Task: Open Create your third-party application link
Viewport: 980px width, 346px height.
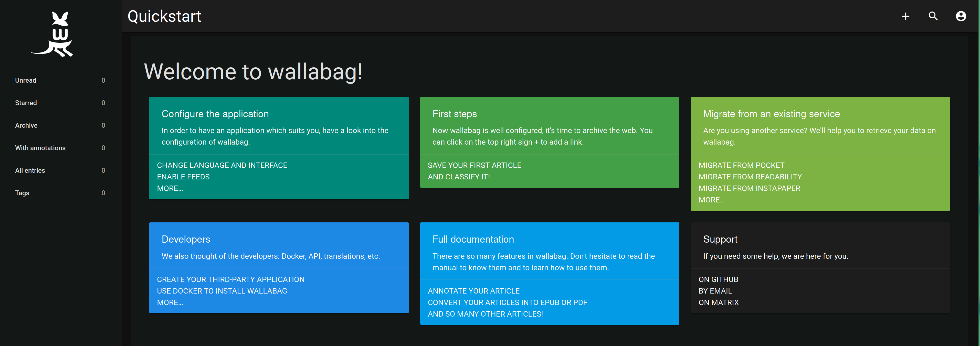Action: coord(230,279)
